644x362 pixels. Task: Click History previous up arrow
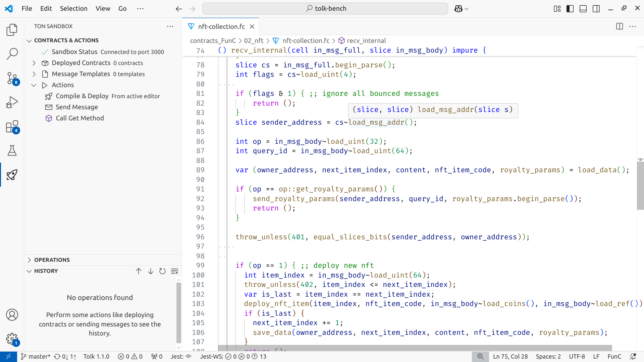coord(139,271)
